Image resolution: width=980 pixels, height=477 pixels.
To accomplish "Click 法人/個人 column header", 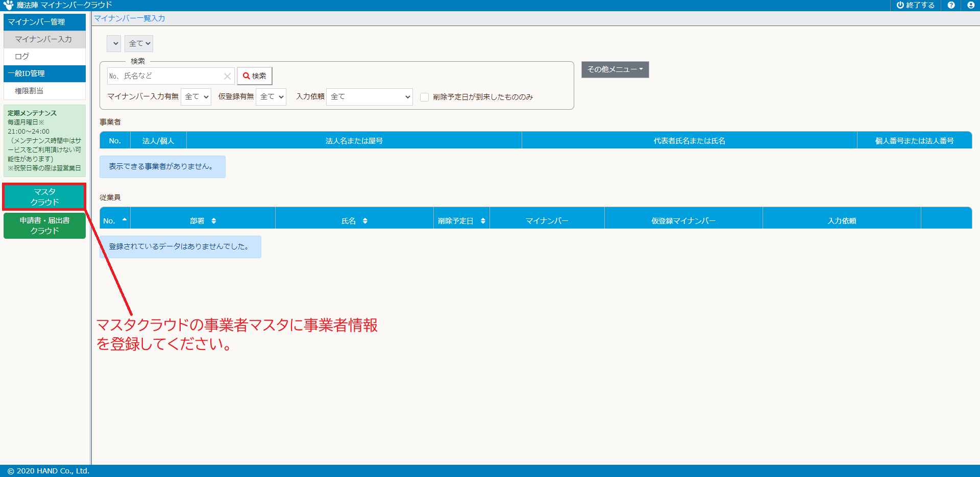I will point(158,141).
